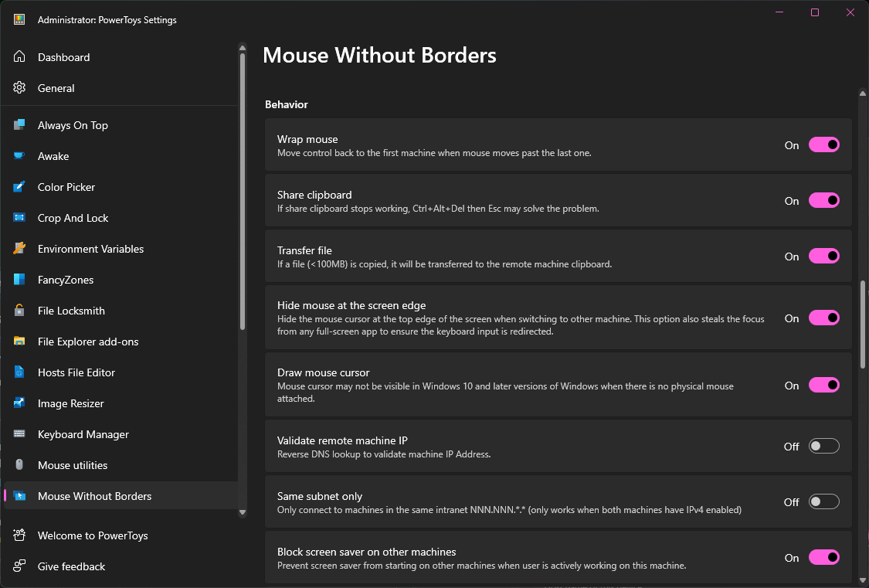Turn off Share clipboard switch
Viewport: 869px width, 588px height.
(823, 200)
